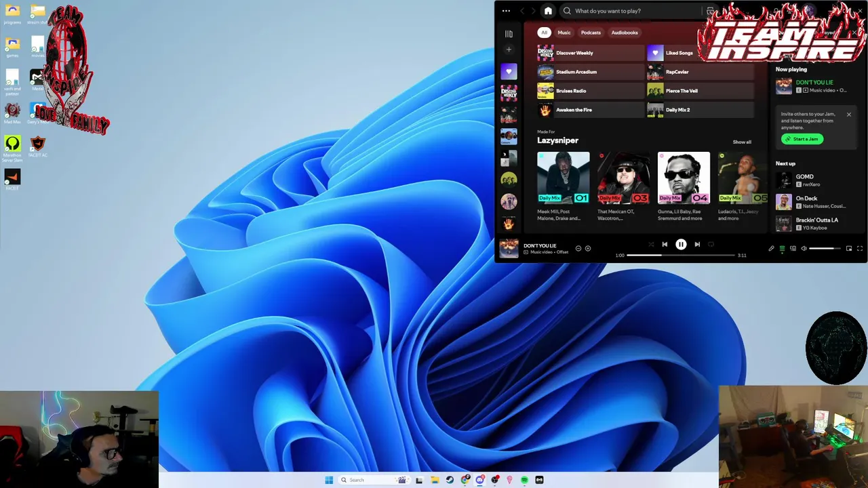Click the lyrics microphone icon

[x=771, y=249]
